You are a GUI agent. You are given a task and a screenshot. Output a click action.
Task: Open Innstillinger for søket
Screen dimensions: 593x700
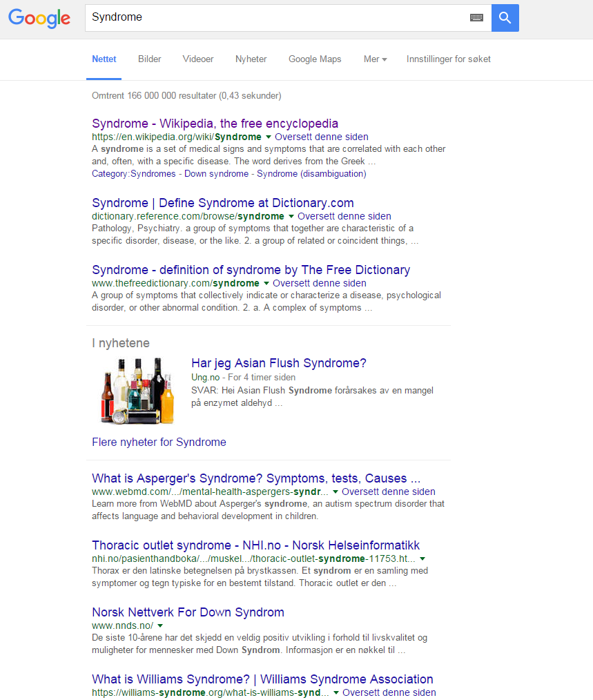[x=449, y=59]
